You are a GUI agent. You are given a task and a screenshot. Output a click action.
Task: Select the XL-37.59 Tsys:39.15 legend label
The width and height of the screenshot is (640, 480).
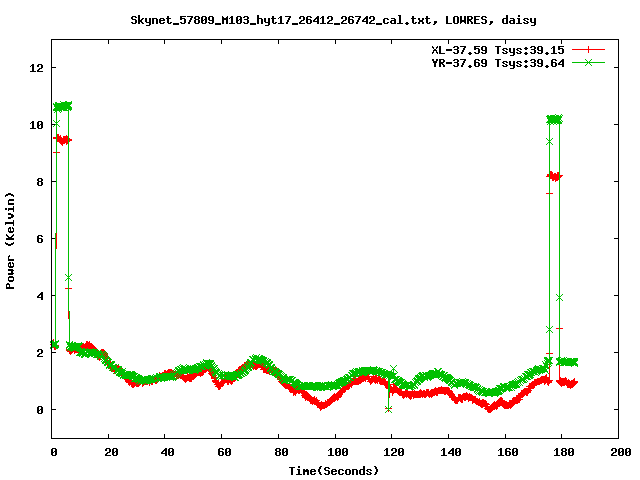[498, 50]
